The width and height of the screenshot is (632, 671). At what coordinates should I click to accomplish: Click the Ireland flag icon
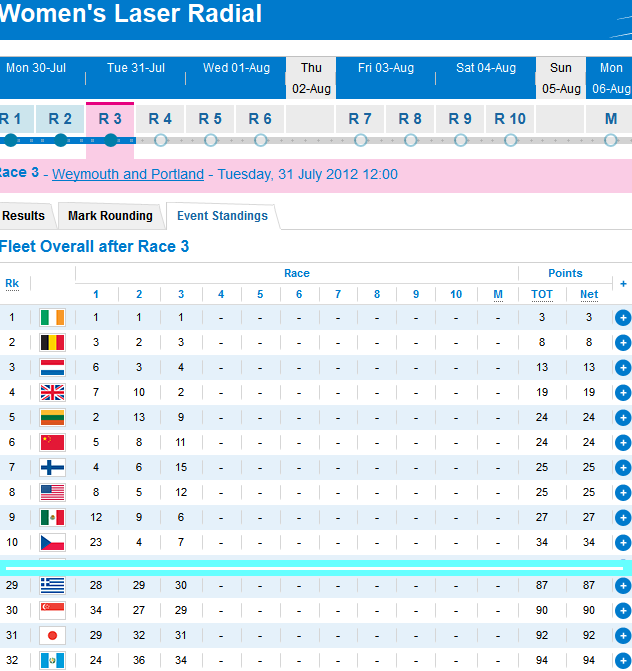[52, 318]
